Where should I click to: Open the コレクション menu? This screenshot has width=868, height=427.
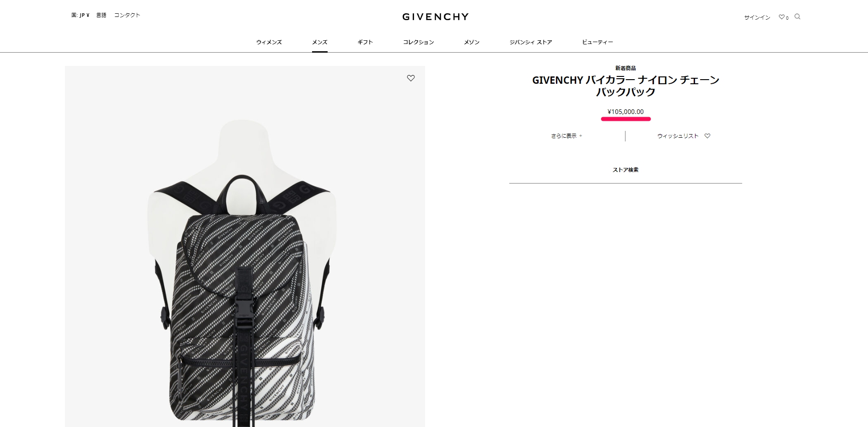[418, 42]
